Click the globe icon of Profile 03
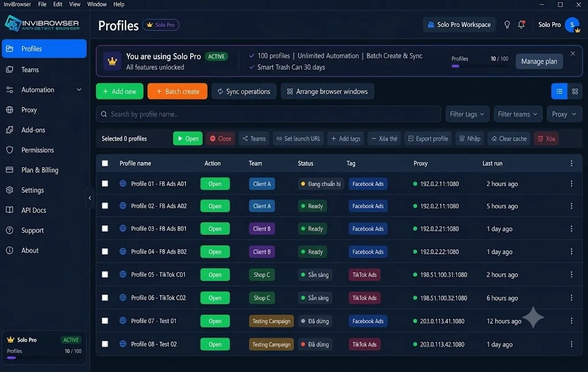Screen dimensions: 588x372 pos(123,228)
